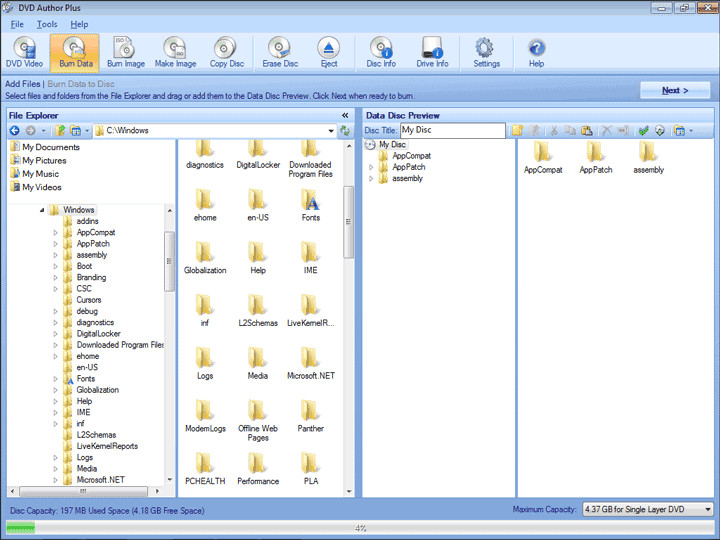The image size is (720, 540).
Task: Select My Music shortcut
Action: (x=35, y=174)
